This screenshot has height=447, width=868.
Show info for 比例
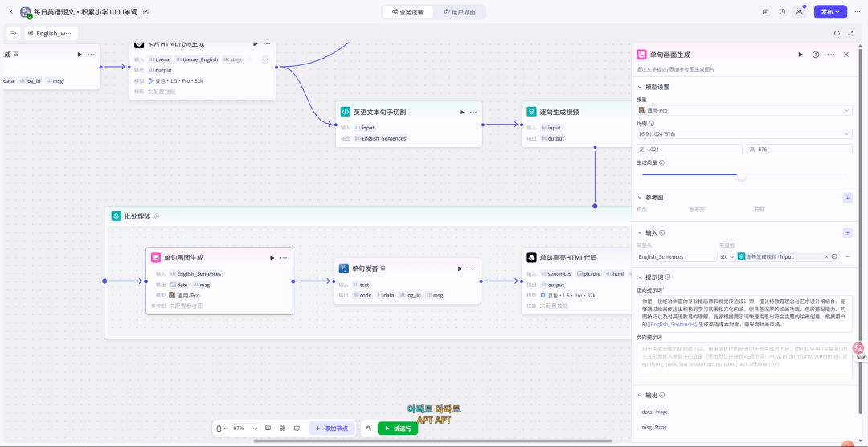[652, 124]
